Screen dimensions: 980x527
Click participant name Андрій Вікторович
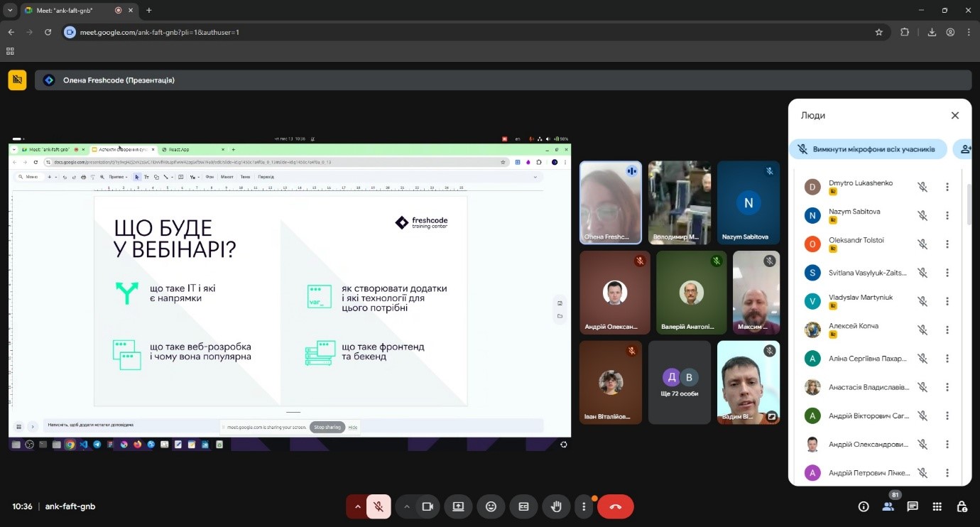point(869,415)
